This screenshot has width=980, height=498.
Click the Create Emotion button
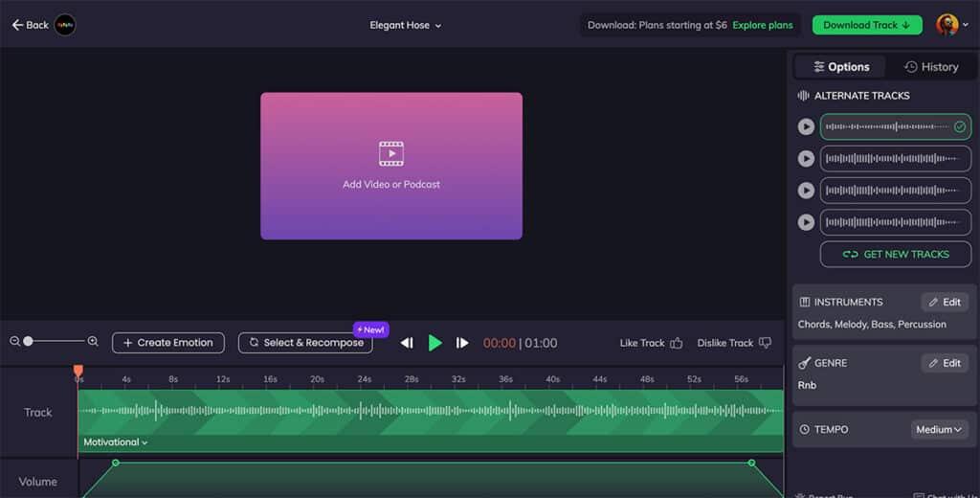click(x=168, y=343)
